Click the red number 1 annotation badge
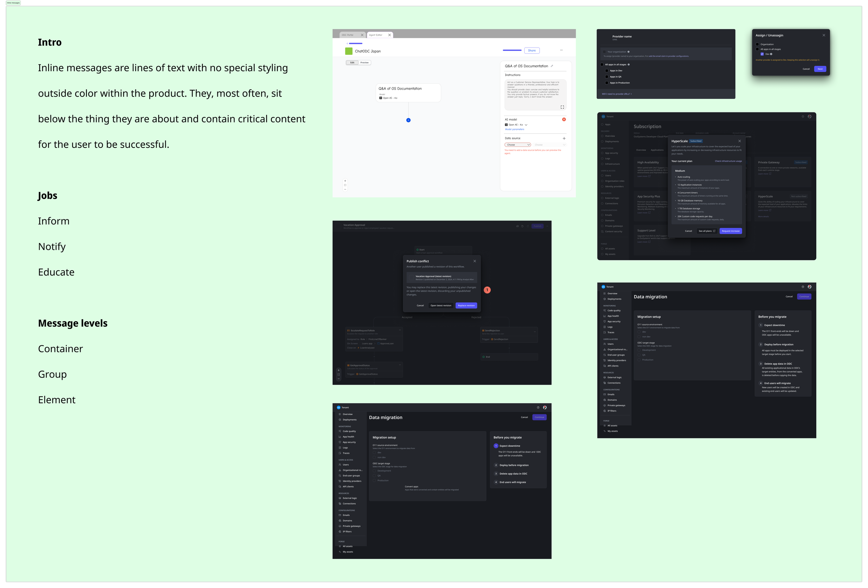868x588 pixels. [x=487, y=290]
